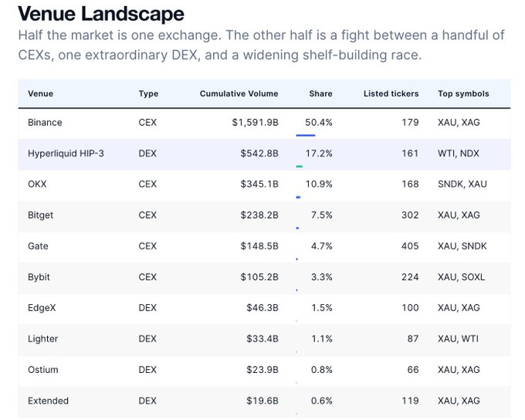
Task: Click CEX type in the Bybit row
Action: [147, 277]
